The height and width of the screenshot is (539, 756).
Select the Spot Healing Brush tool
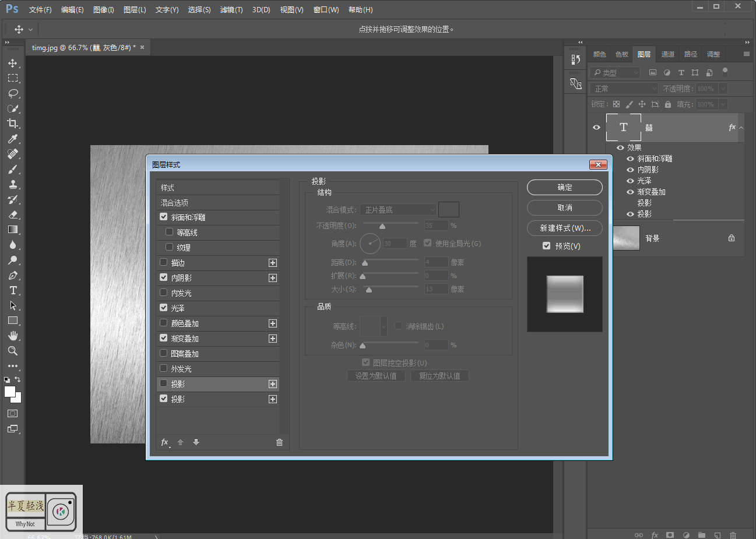click(x=13, y=154)
